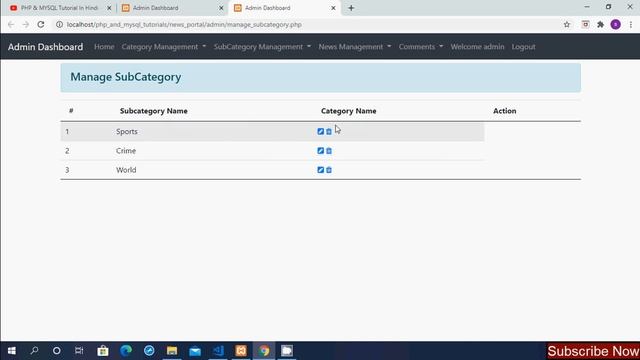This screenshot has width=640, height=360.
Task: Open Windows search from the taskbar
Action: [34, 351]
